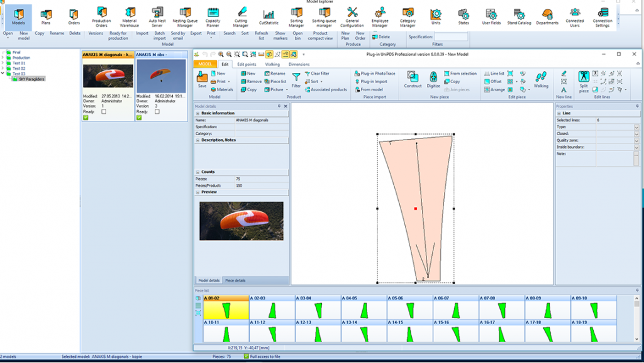
Task: Switch to Piece details tab
Action: pos(235,281)
